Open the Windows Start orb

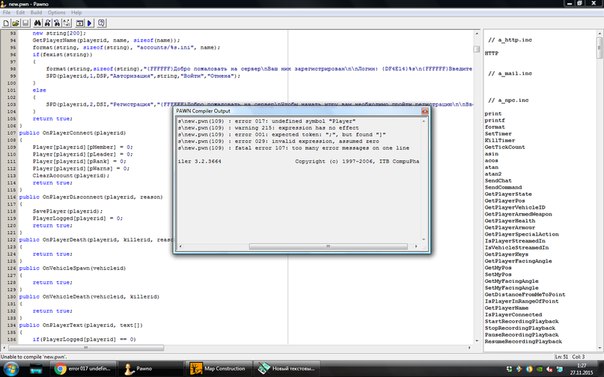11,369
